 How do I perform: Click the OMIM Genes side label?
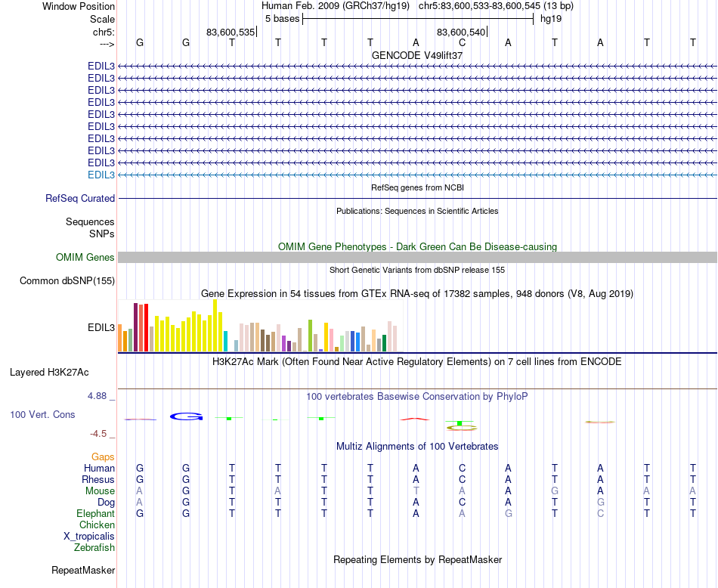pos(85,258)
